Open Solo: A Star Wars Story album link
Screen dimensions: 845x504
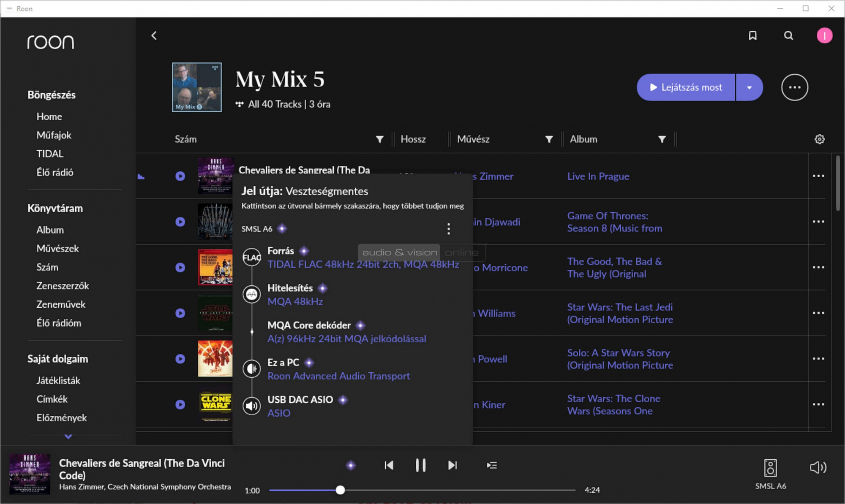[x=620, y=359]
